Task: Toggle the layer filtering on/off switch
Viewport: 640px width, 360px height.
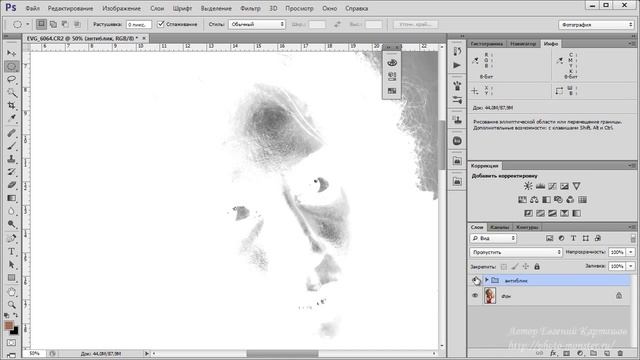Action: tap(633, 238)
